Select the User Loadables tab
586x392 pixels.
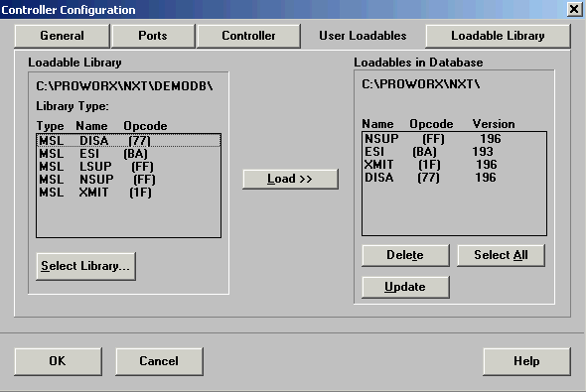[363, 36]
